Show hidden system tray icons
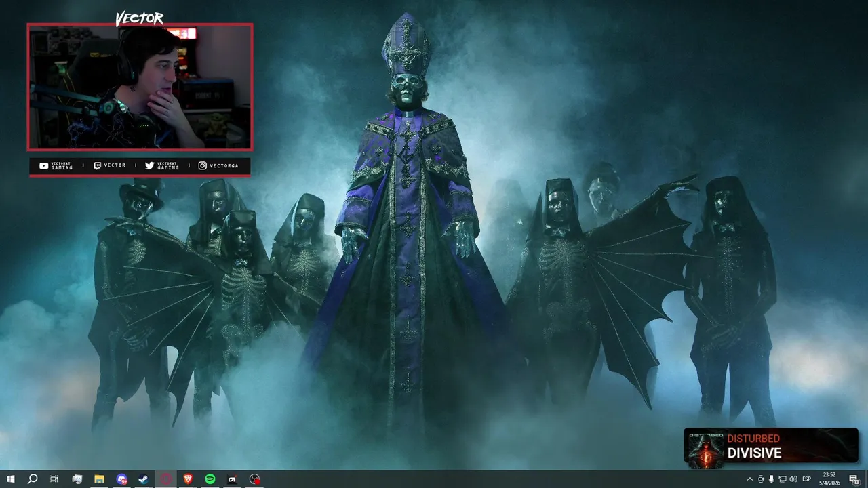Screen dimensions: 868x488 pyautogui.click(x=749, y=479)
